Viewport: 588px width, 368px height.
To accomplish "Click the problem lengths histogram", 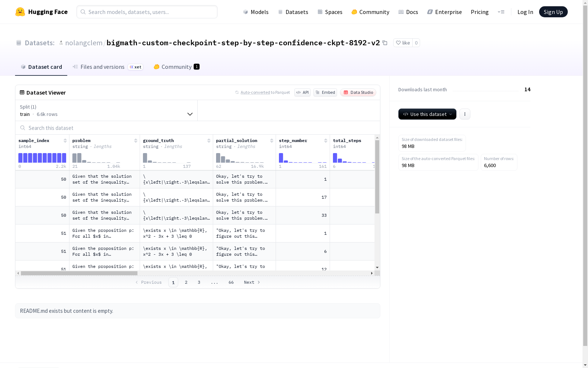I will 96,158.
